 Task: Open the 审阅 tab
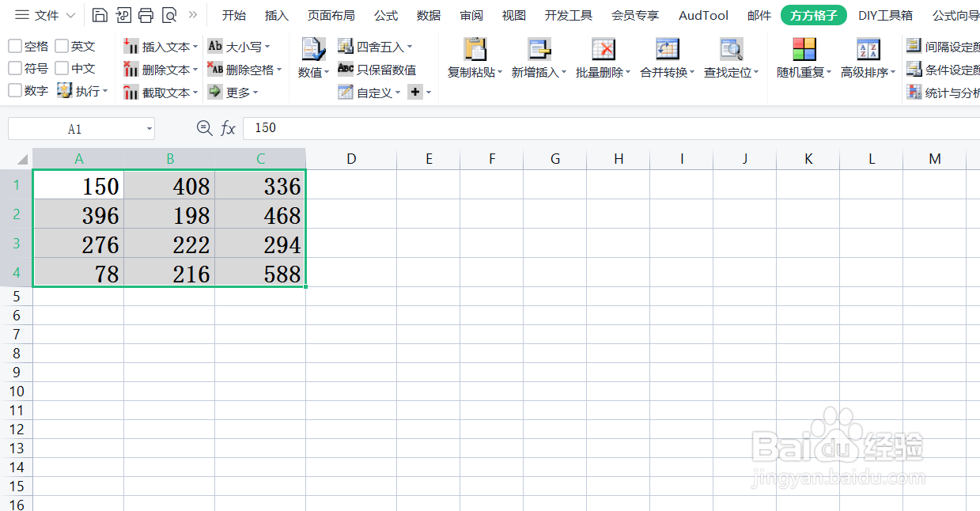(471, 16)
